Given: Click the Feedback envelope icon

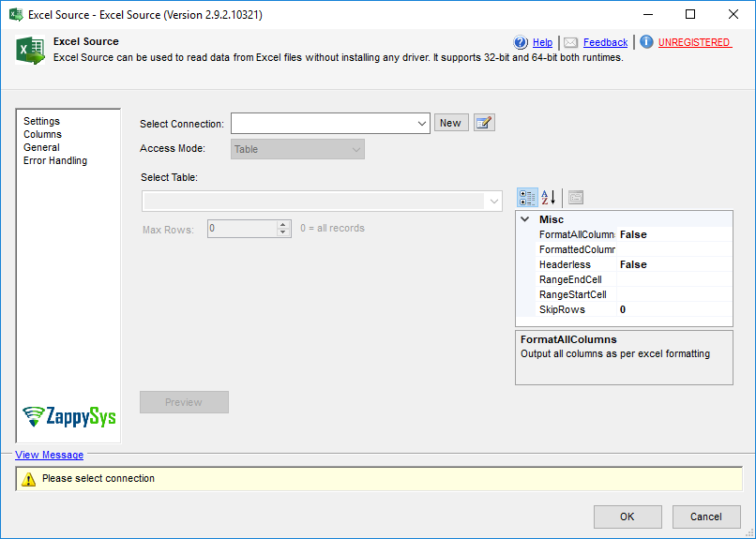Looking at the screenshot, I should point(570,42).
